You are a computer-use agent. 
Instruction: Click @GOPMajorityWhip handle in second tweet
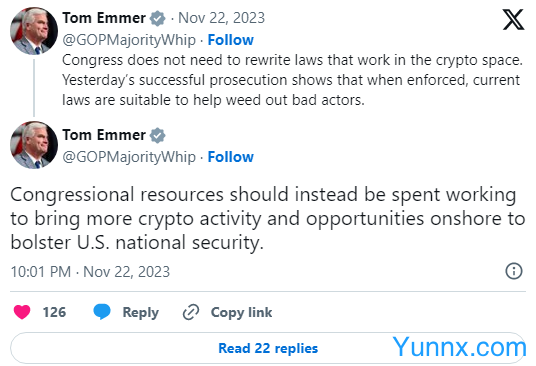(129, 157)
